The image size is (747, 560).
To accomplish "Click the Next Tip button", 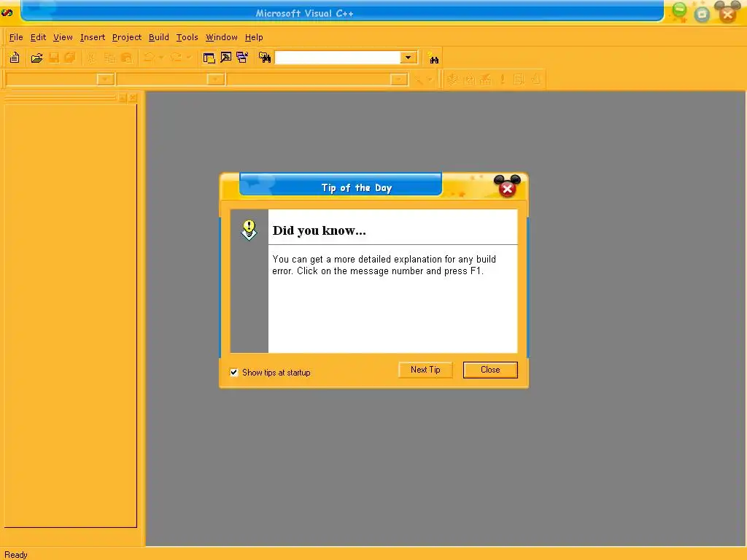I will pyautogui.click(x=425, y=370).
